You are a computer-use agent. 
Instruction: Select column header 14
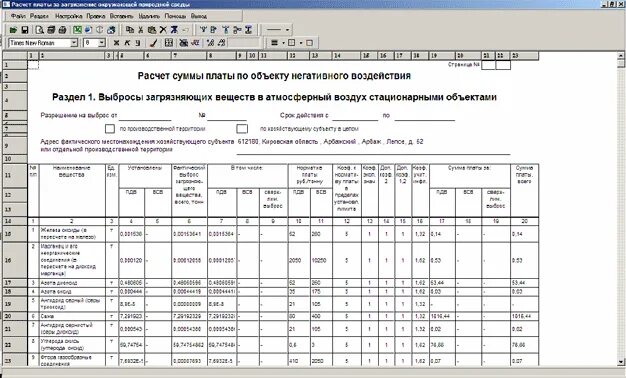347,55
